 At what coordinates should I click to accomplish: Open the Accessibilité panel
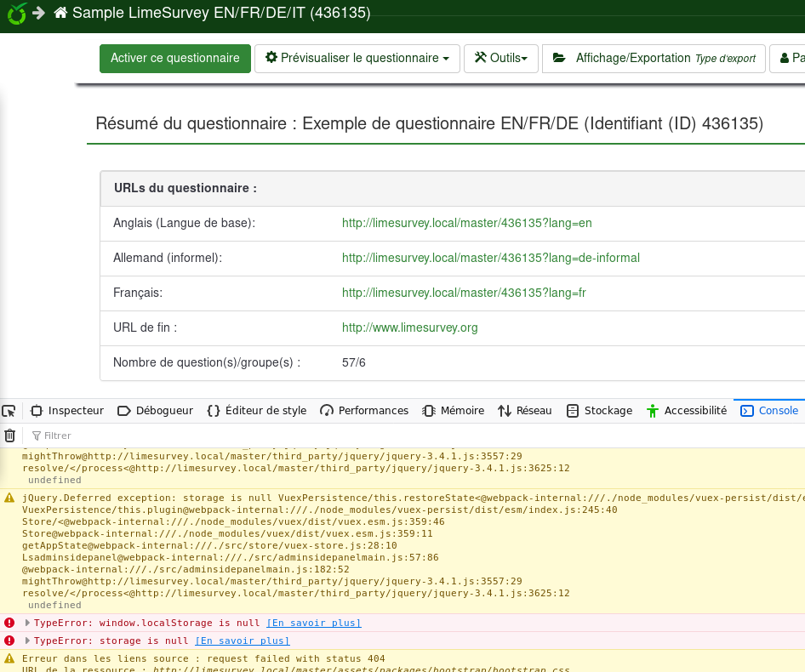(687, 411)
